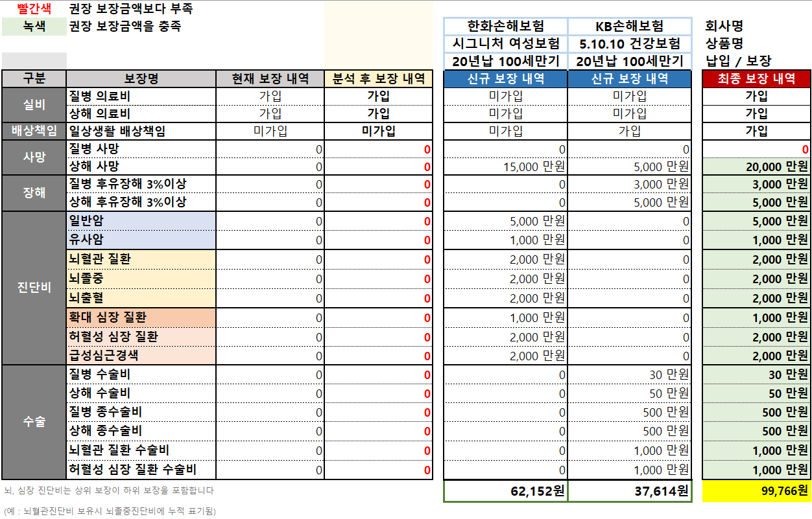Click the 실비 category cell
The image size is (812, 519).
click(x=34, y=104)
